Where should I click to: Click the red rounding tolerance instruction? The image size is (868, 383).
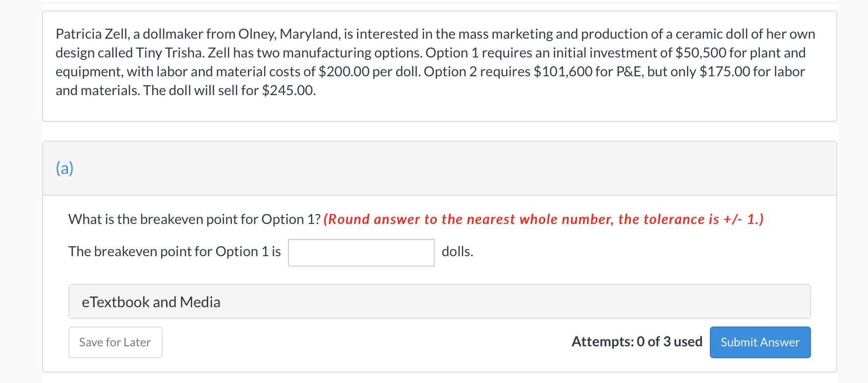(543, 219)
